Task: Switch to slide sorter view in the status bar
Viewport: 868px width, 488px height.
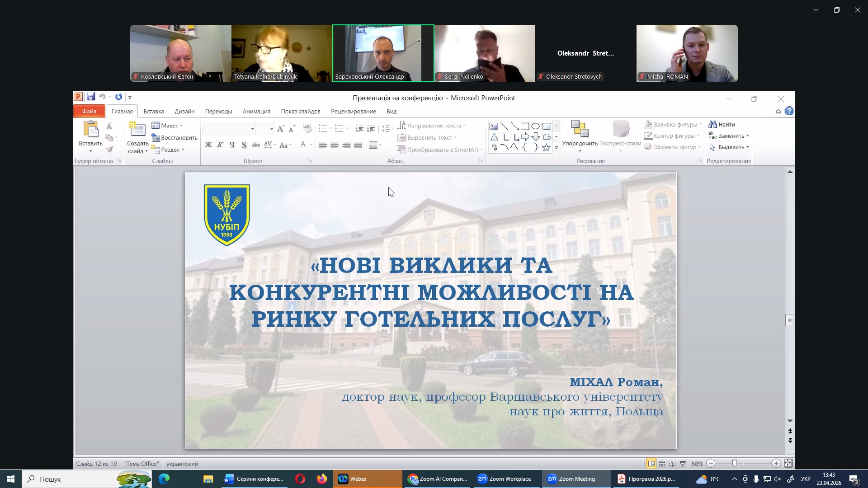Action: coord(662,464)
